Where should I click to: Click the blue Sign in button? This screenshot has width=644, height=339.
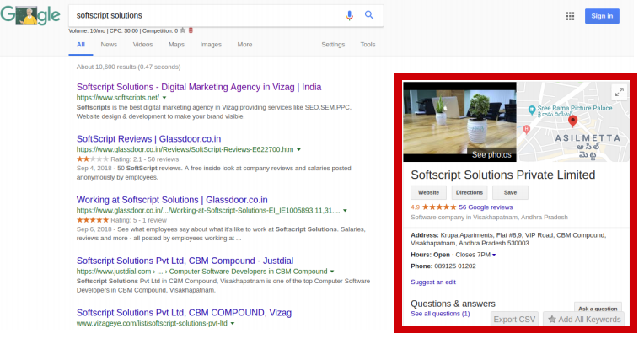[603, 16]
